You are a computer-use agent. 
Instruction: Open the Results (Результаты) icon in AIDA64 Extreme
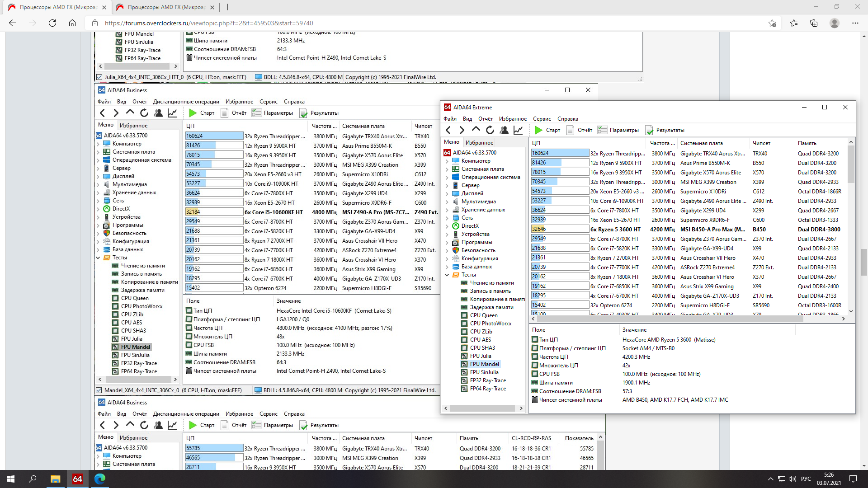click(x=649, y=130)
